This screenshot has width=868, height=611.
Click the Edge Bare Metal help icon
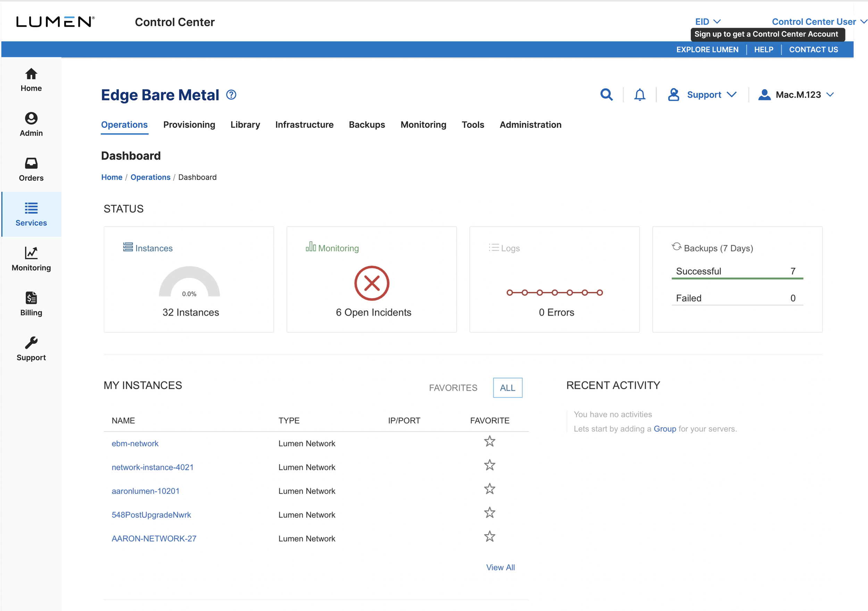[x=231, y=95]
